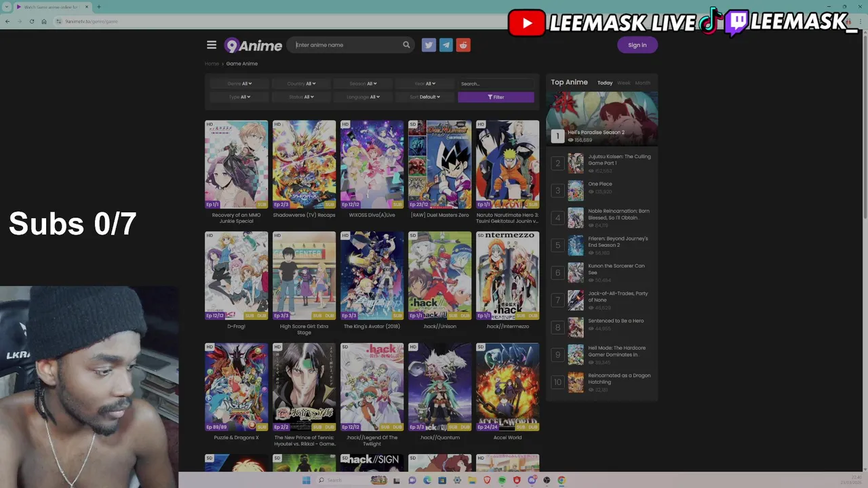868x488 pixels.
Task: Open site information icon in address bar
Action: tap(59, 21)
